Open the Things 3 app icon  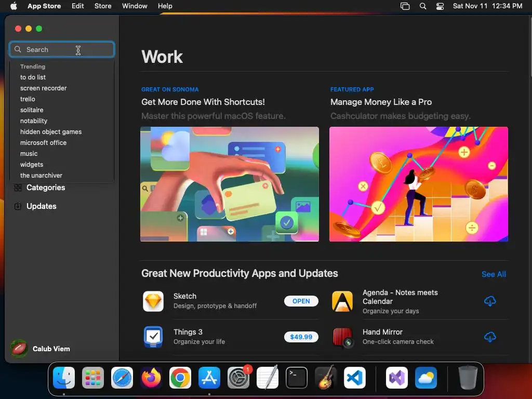click(x=153, y=337)
